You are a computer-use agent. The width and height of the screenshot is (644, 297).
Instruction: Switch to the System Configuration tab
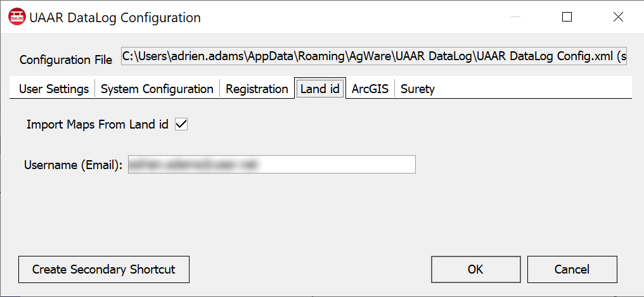157,89
